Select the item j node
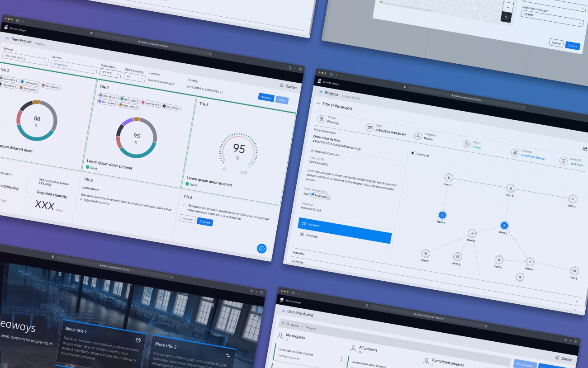The image size is (588, 368). click(574, 271)
